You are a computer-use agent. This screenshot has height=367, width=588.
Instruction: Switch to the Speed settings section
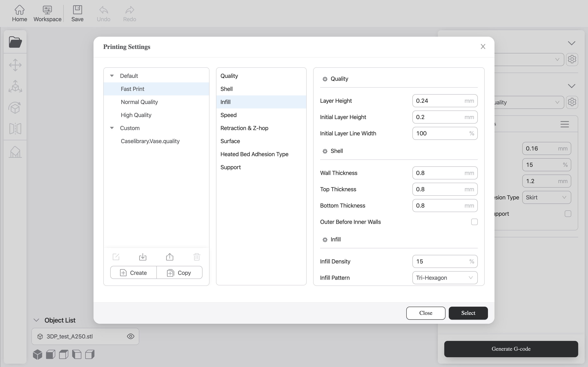tap(228, 115)
